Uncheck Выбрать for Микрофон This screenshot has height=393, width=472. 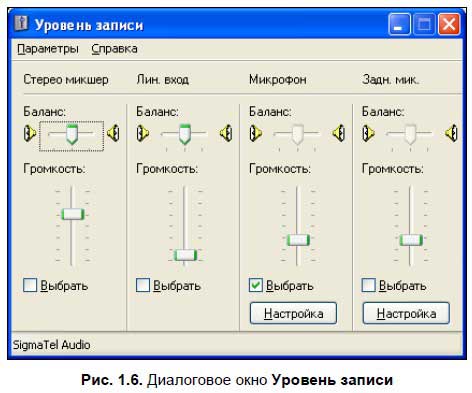pos(256,285)
